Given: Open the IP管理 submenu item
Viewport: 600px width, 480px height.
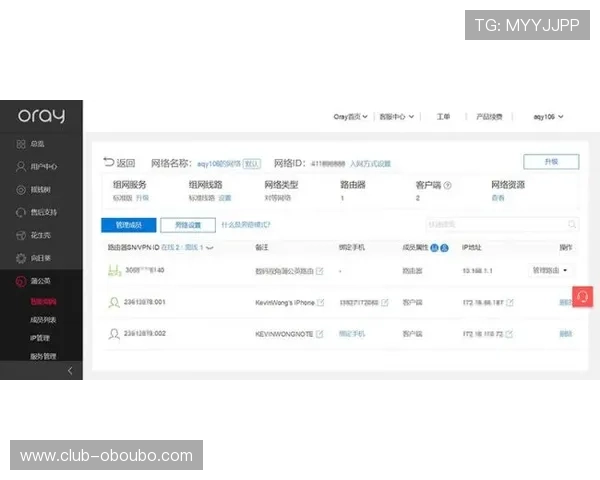Looking at the screenshot, I should (40, 338).
